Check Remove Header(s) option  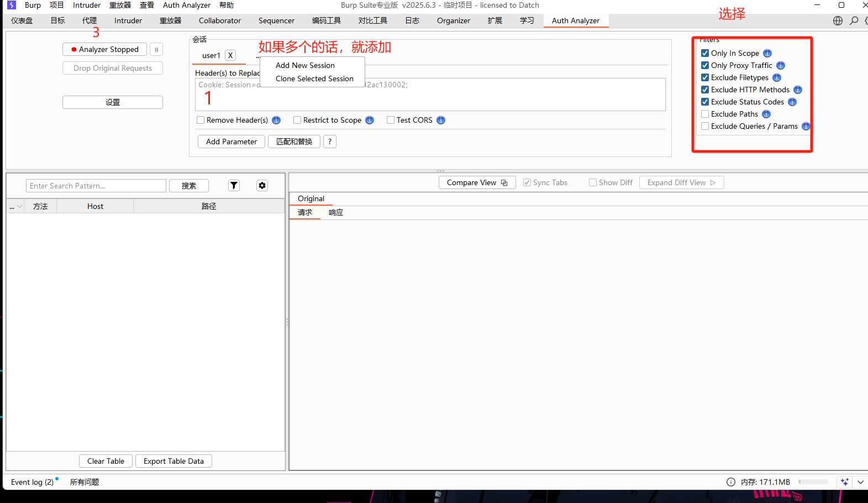pos(201,120)
